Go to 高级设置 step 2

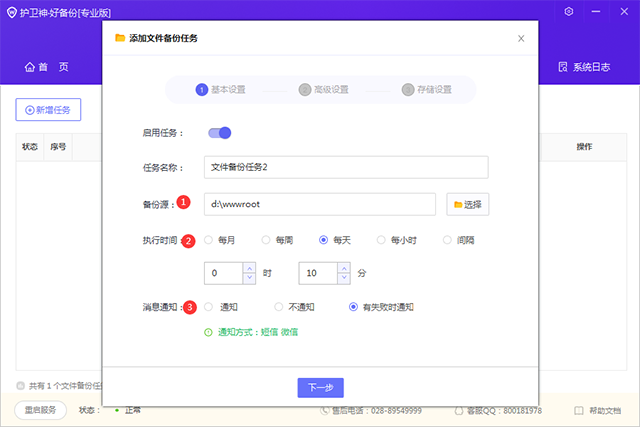[x=324, y=89]
